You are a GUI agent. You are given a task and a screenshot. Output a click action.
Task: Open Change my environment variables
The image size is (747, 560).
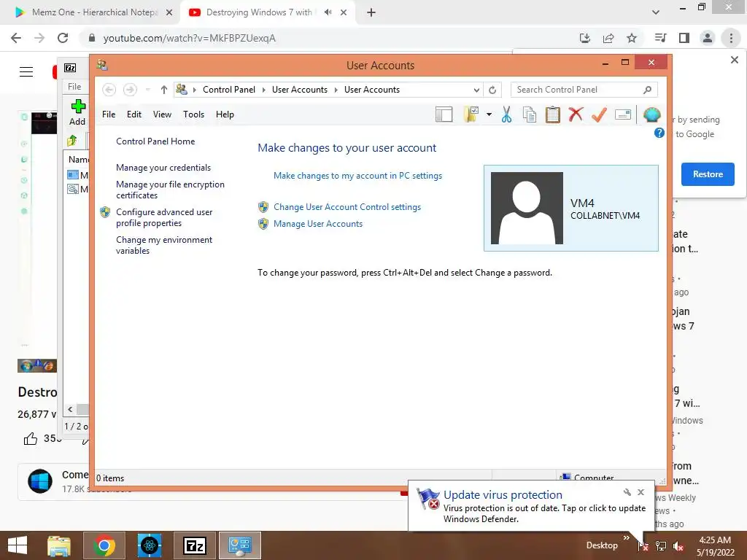(164, 245)
